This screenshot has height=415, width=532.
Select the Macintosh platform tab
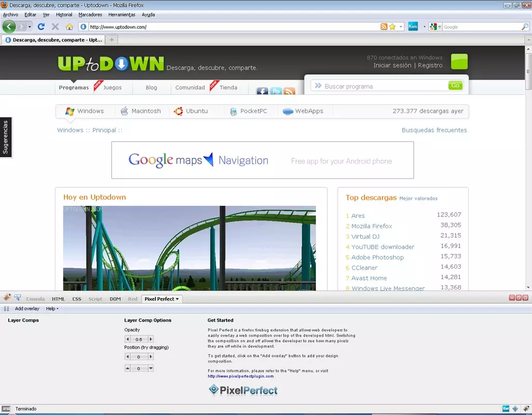[x=142, y=111]
